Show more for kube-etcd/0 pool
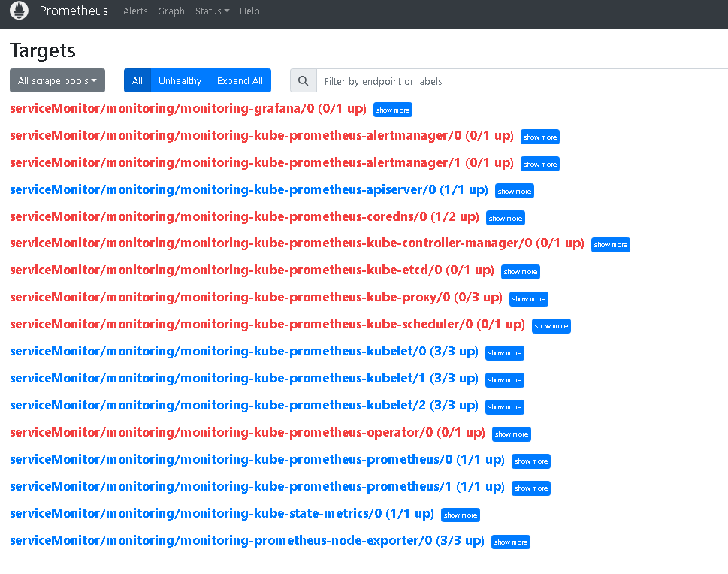This screenshot has width=728, height=574. click(x=521, y=272)
